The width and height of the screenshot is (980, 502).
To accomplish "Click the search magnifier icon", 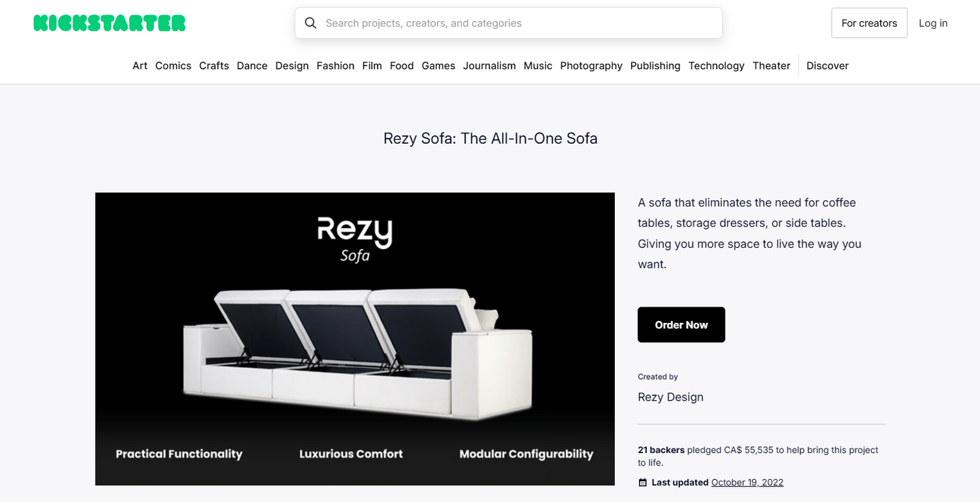I will [x=312, y=23].
